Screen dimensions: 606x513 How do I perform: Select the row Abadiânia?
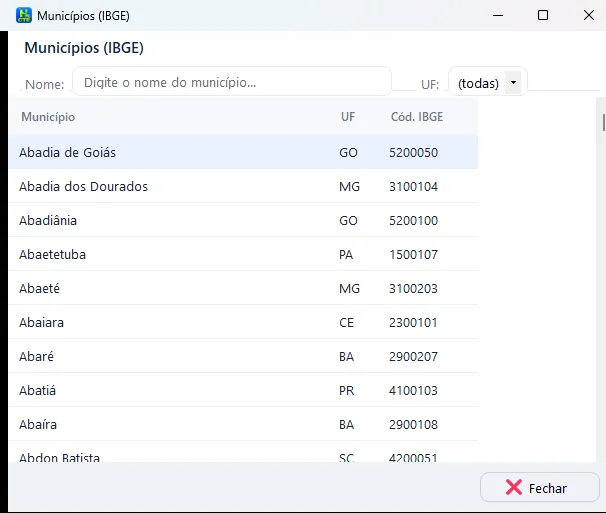click(x=243, y=220)
